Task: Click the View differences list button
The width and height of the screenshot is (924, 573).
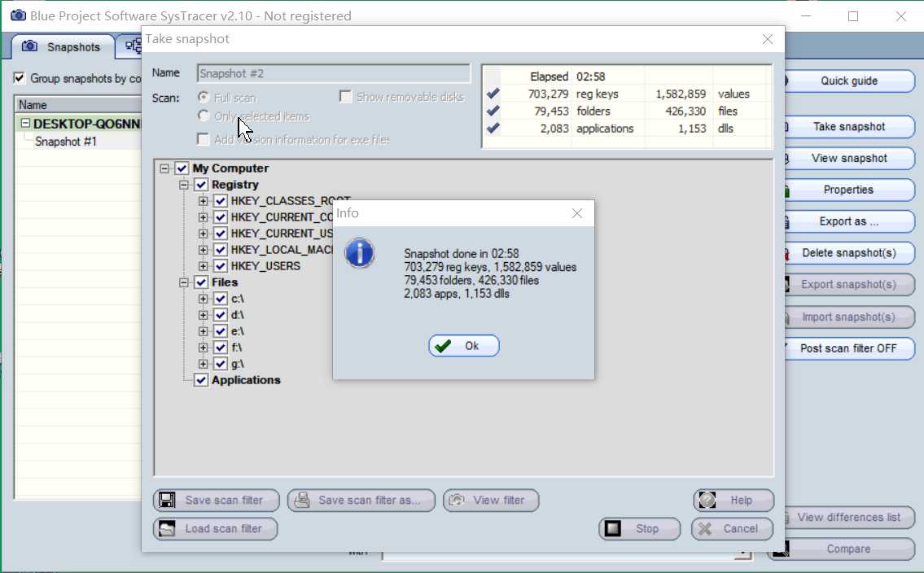Action: 848,517
